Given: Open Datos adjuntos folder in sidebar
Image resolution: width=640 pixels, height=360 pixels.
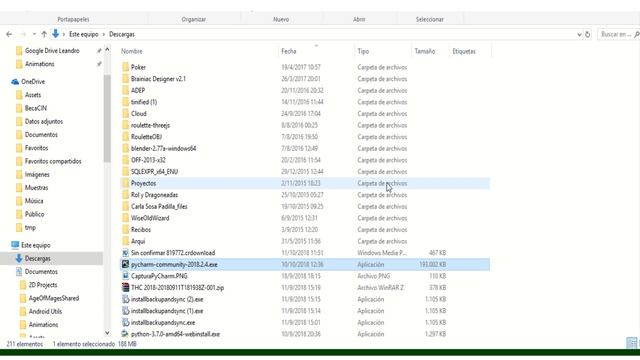Looking at the screenshot, I should (44, 122).
